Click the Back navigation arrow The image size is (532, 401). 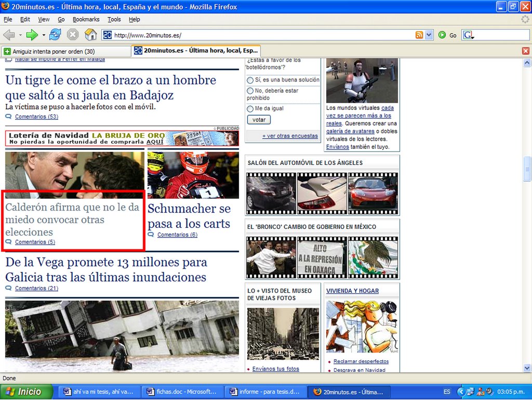(x=9, y=35)
